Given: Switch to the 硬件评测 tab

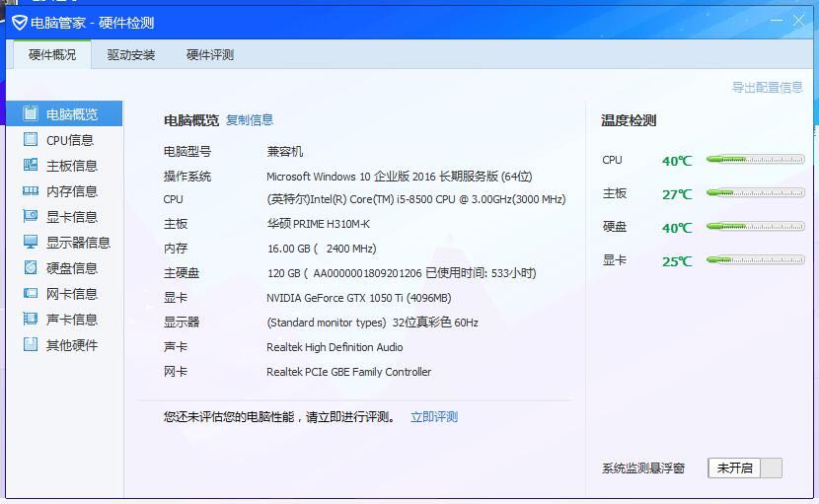Looking at the screenshot, I should [210, 55].
